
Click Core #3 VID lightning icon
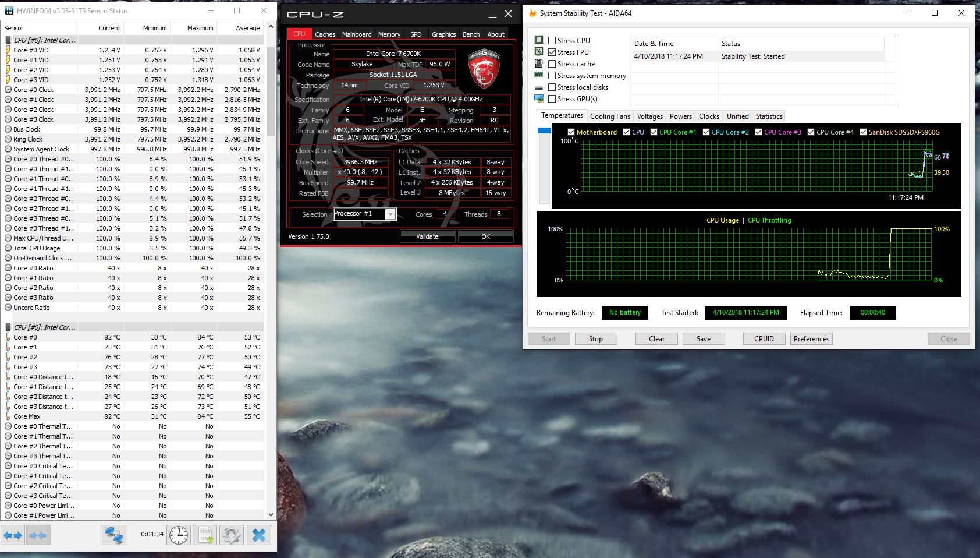tap(8, 80)
